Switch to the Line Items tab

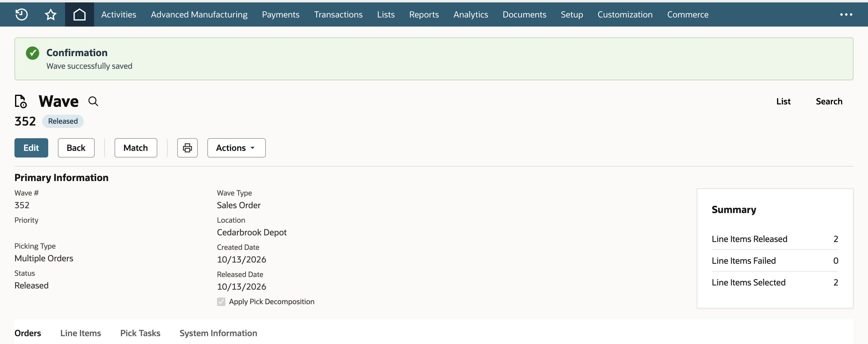[80, 333]
